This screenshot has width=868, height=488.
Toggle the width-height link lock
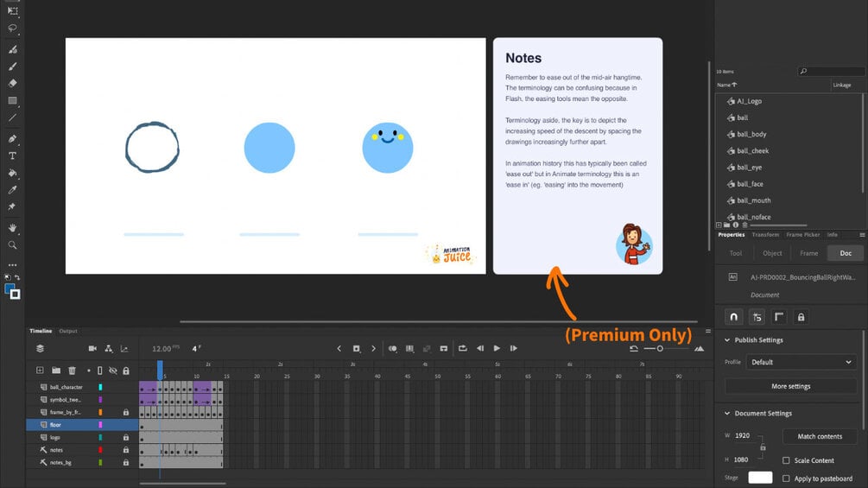(763, 447)
